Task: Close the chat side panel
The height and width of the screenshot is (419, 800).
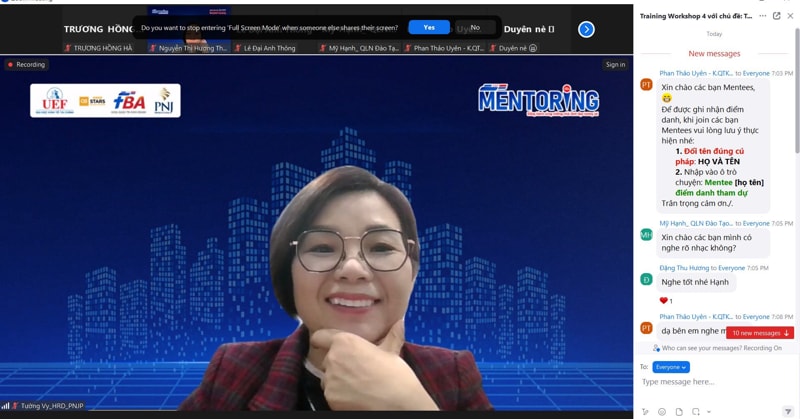Action: 790,16
